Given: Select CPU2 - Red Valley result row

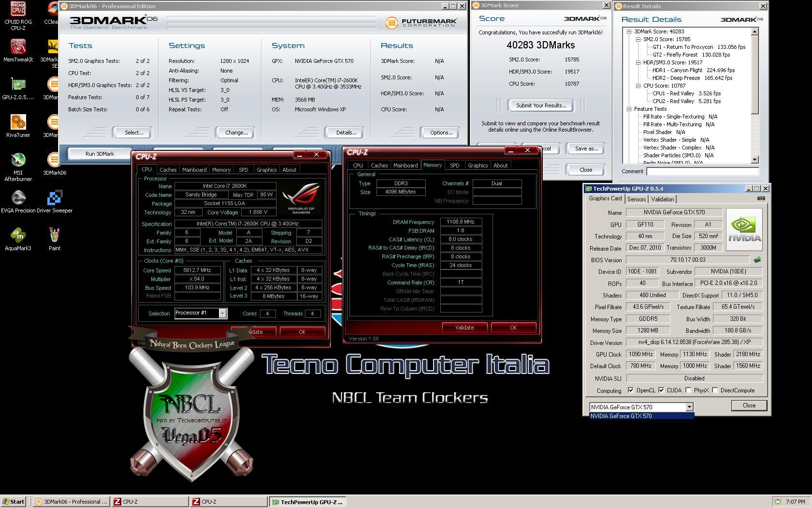Looking at the screenshot, I should point(686,101).
